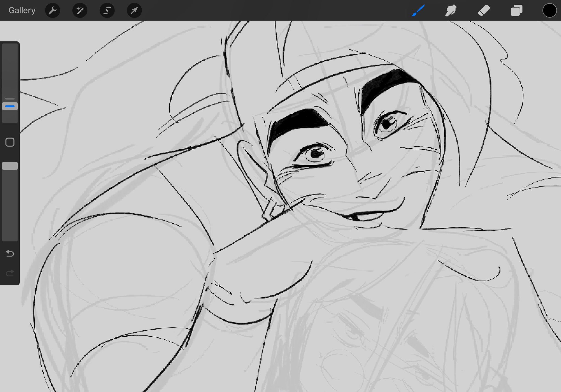Select the Smudge finger tool
This screenshot has width=561, height=392.
point(451,10)
